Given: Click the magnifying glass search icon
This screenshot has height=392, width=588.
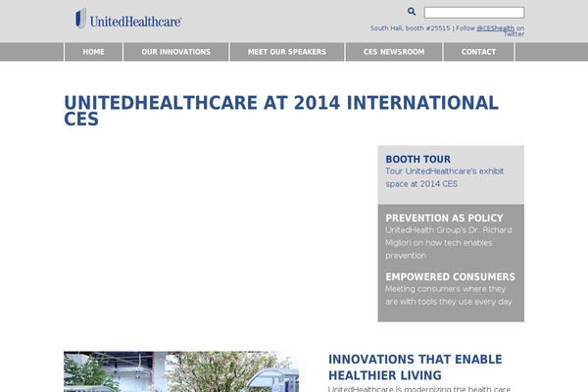Looking at the screenshot, I should pos(412,12).
